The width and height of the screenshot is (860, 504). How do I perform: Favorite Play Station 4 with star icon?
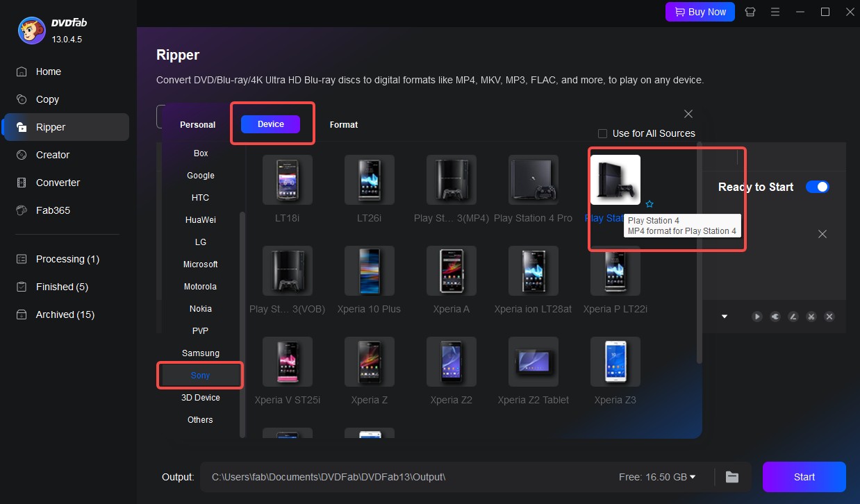pos(650,204)
